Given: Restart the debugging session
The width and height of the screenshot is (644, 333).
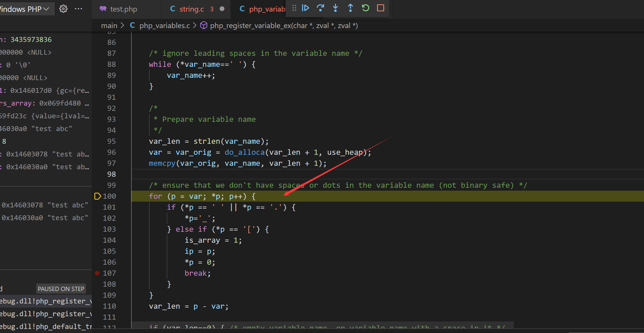Looking at the screenshot, I should pyautogui.click(x=366, y=8).
